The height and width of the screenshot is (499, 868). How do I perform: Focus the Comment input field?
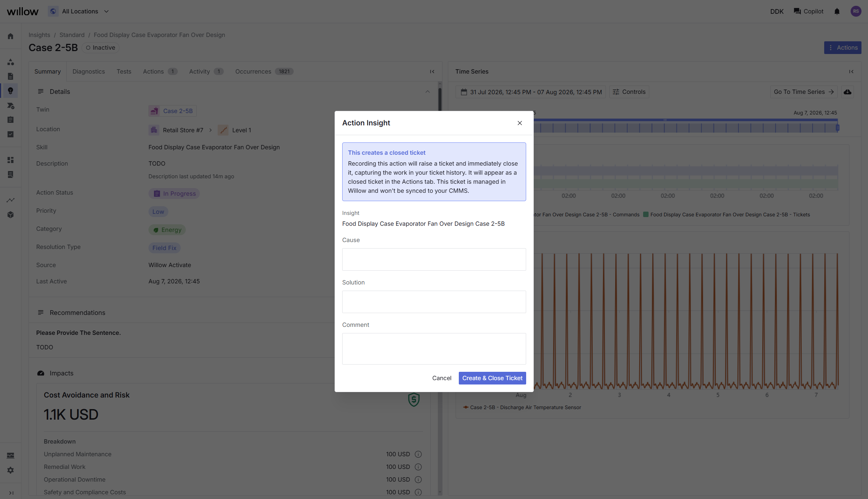(x=434, y=349)
